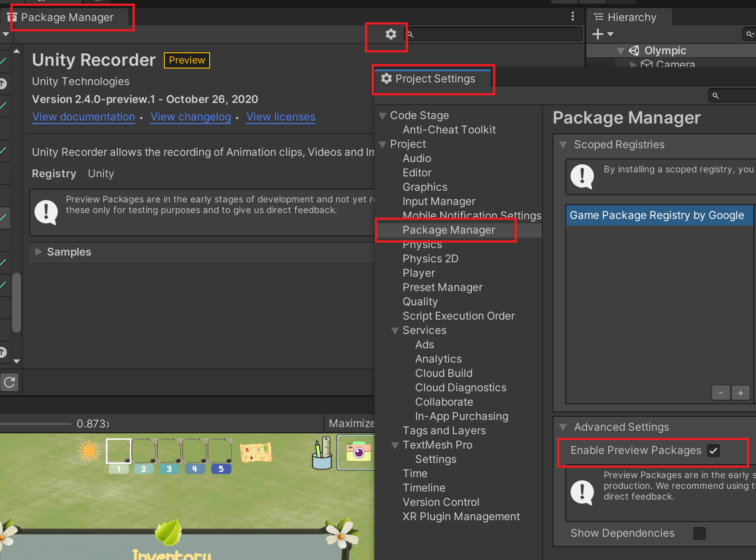Select inventory slot number 5
The height and width of the screenshot is (560, 756).
point(220,456)
